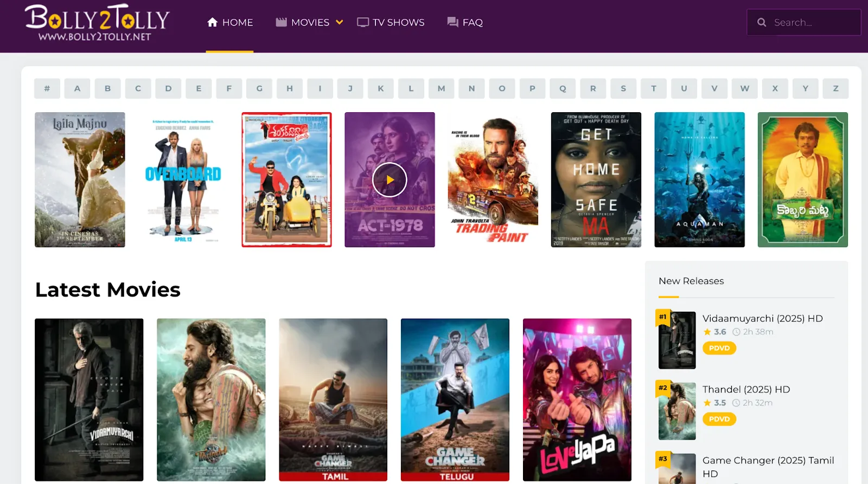
Task: Filter movies by letter E
Action: [199, 88]
